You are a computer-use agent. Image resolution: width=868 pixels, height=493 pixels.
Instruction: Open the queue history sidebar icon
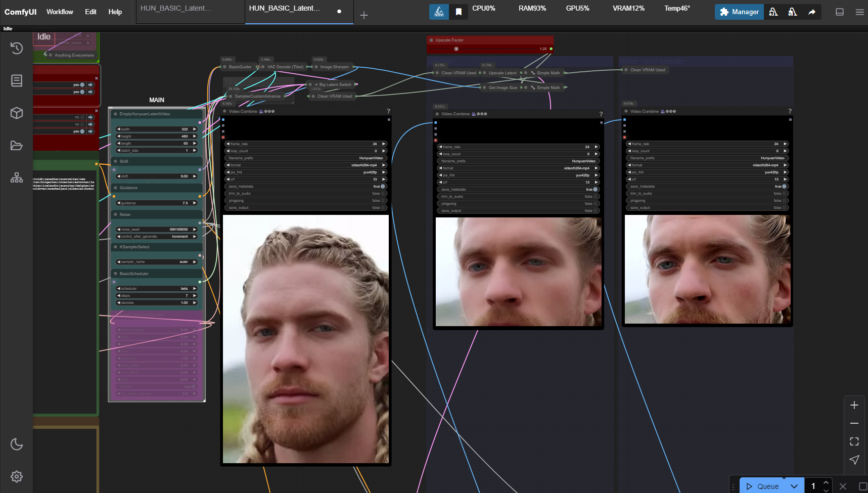16,48
